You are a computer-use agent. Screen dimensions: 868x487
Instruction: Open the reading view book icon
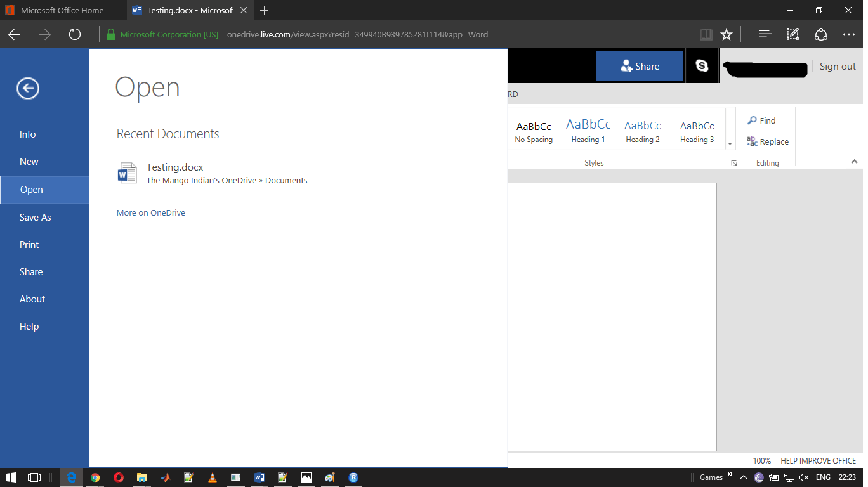tap(706, 34)
